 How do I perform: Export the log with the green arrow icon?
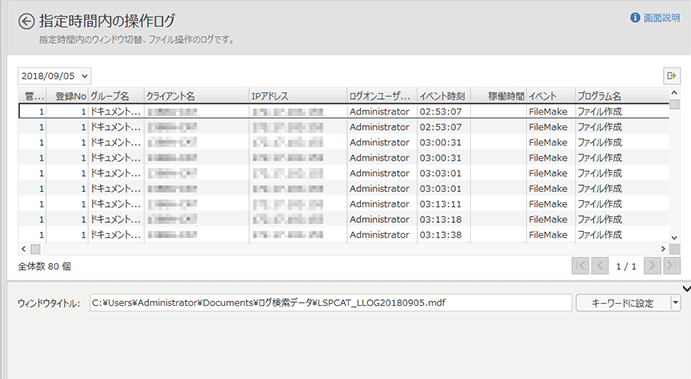[672, 76]
